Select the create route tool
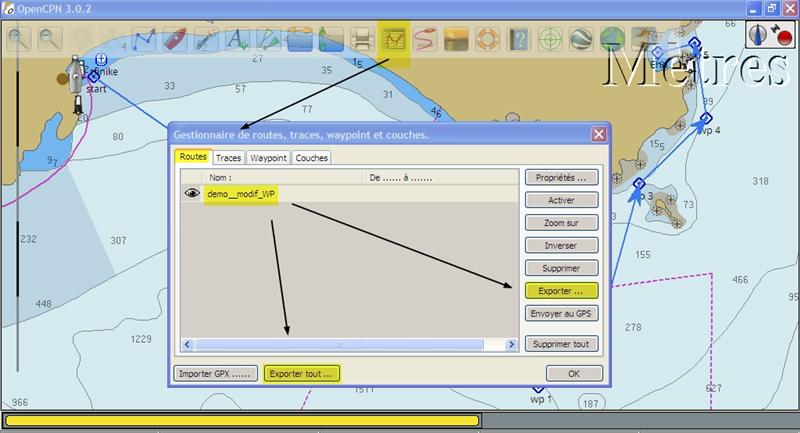The width and height of the screenshot is (800, 433). coord(144,41)
